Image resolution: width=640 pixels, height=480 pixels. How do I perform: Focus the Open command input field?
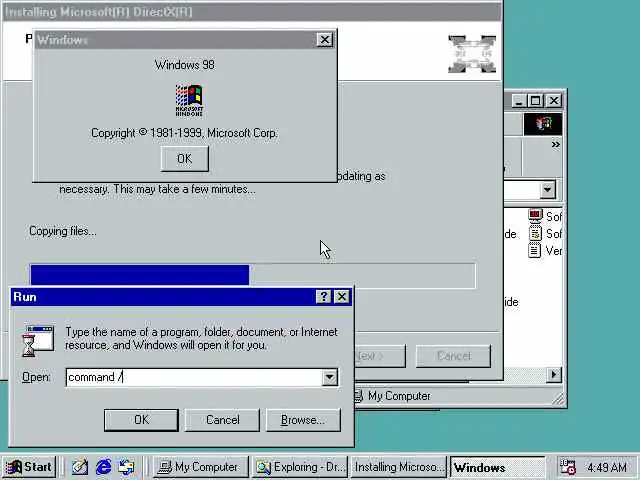(194, 377)
